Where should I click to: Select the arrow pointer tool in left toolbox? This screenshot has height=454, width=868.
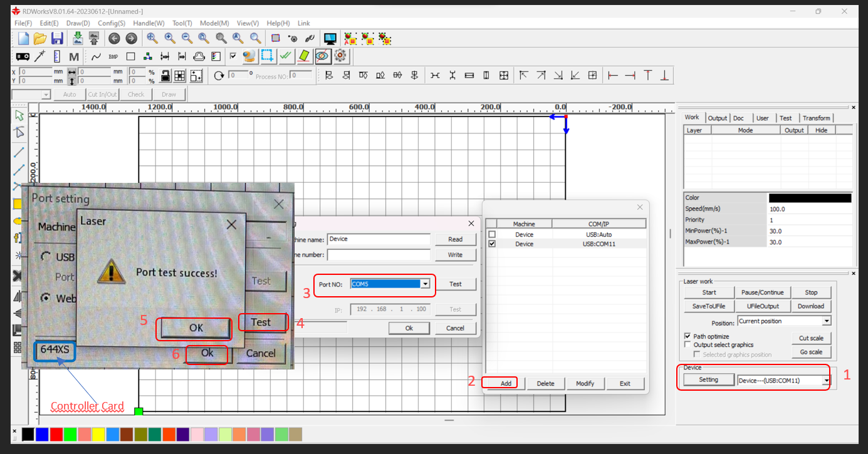pos(19,115)
